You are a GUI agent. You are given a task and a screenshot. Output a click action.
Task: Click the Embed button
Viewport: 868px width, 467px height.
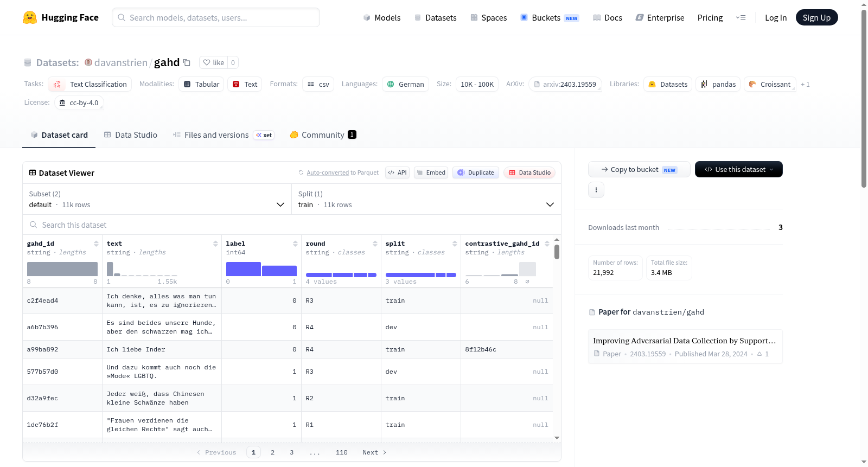[x=431, y=172]
